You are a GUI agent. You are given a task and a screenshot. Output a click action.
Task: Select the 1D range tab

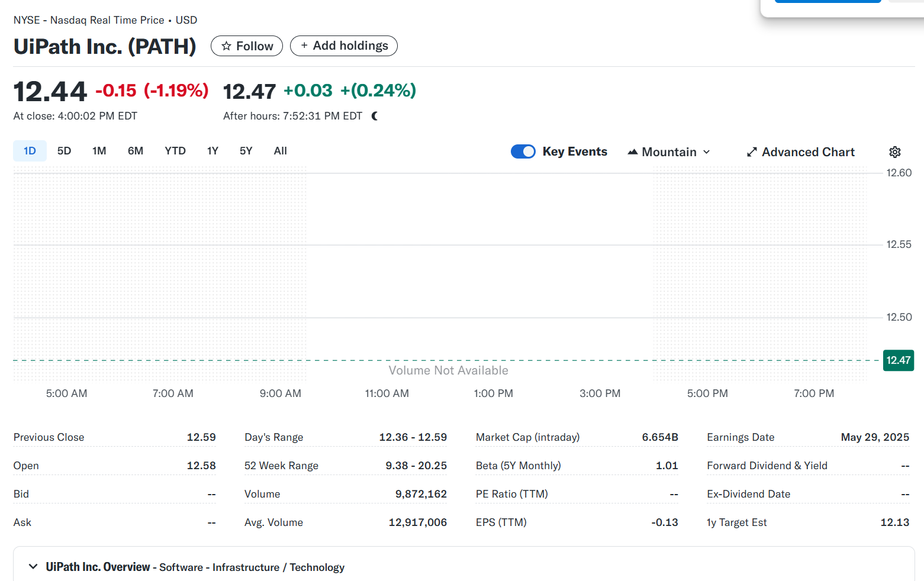30,151
